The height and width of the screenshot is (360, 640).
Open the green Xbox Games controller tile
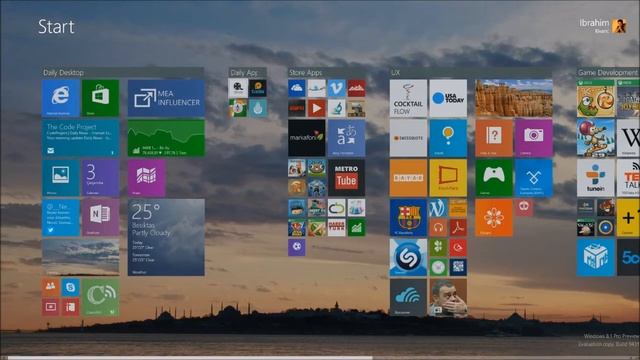coord(494,178)
